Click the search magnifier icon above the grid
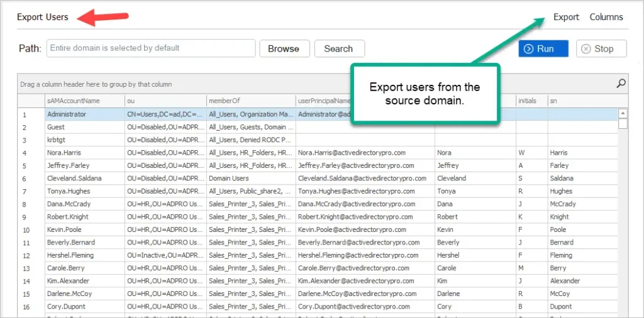 621,84
